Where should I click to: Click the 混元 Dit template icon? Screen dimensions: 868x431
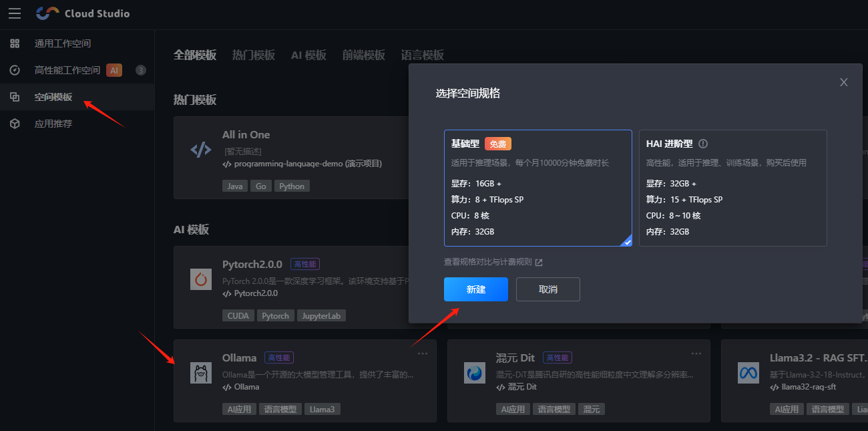pyautogui.click(x=474, y=373)
